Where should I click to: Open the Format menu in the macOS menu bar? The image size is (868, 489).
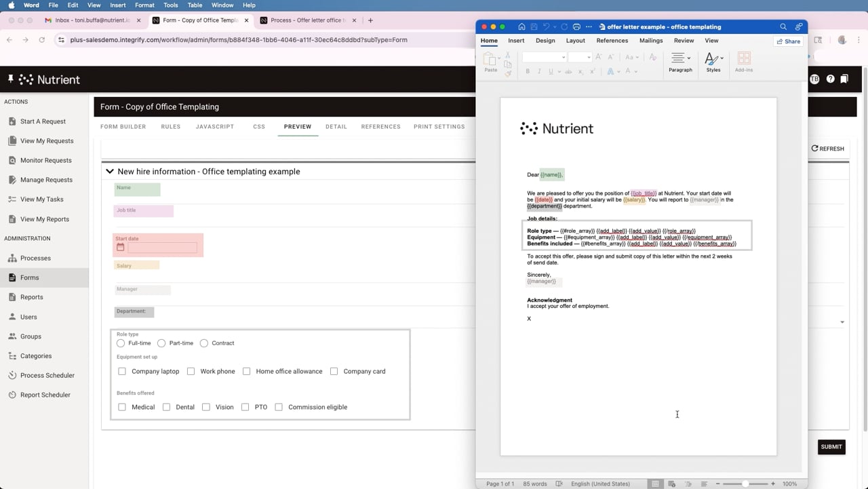pyautogui.click(x=144, y=5)
